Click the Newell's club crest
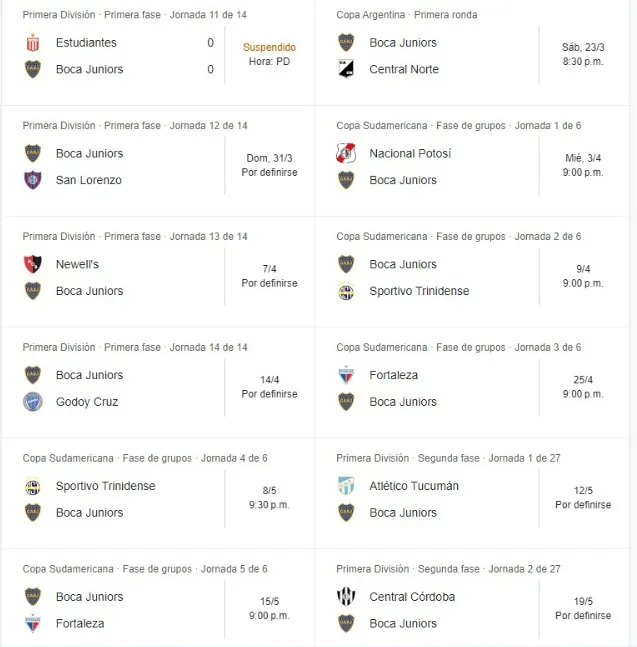This screenshot has height=647, width=637. coord(33,265)
